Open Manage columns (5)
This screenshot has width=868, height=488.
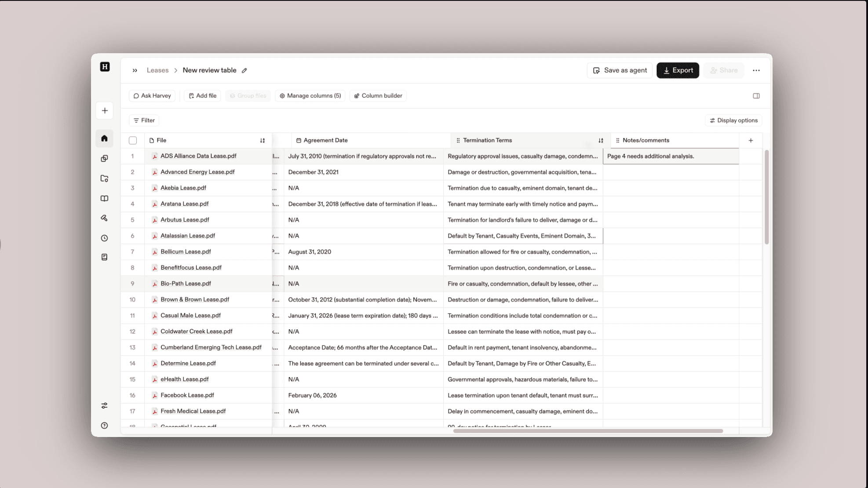click(x=310, y=96)
